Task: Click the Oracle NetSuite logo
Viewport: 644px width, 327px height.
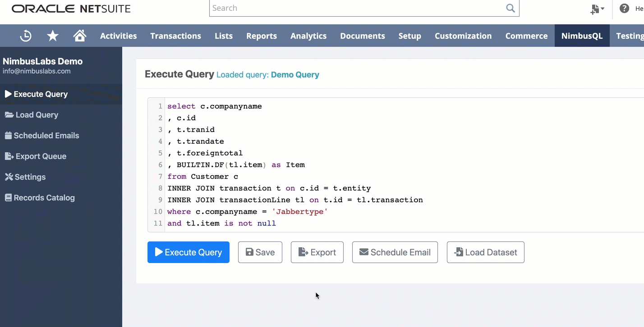Action: (x=71, y=9)
